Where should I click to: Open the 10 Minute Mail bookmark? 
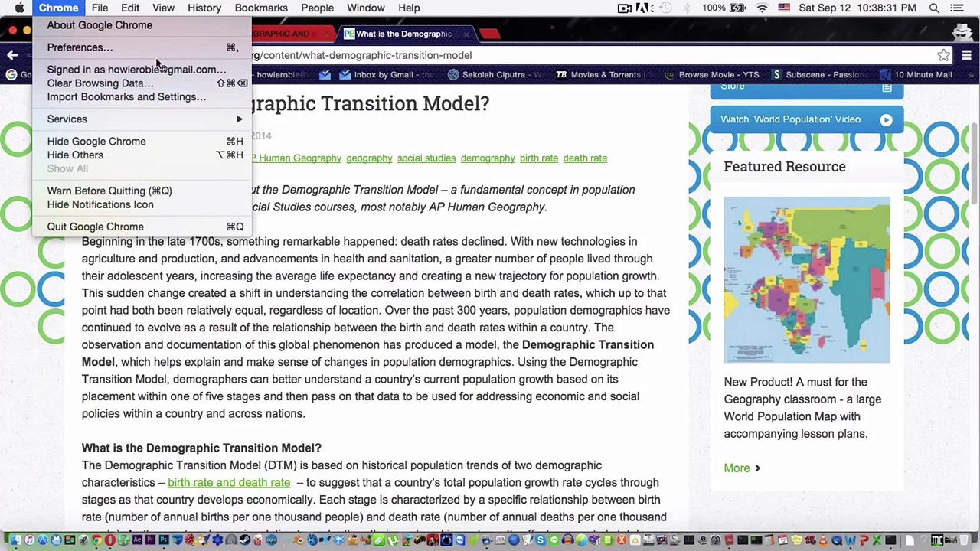[915, 74]
